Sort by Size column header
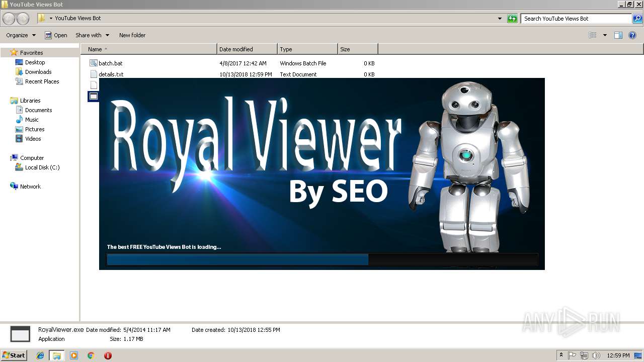This screenshot has height=362, width=644. (358, 49)
